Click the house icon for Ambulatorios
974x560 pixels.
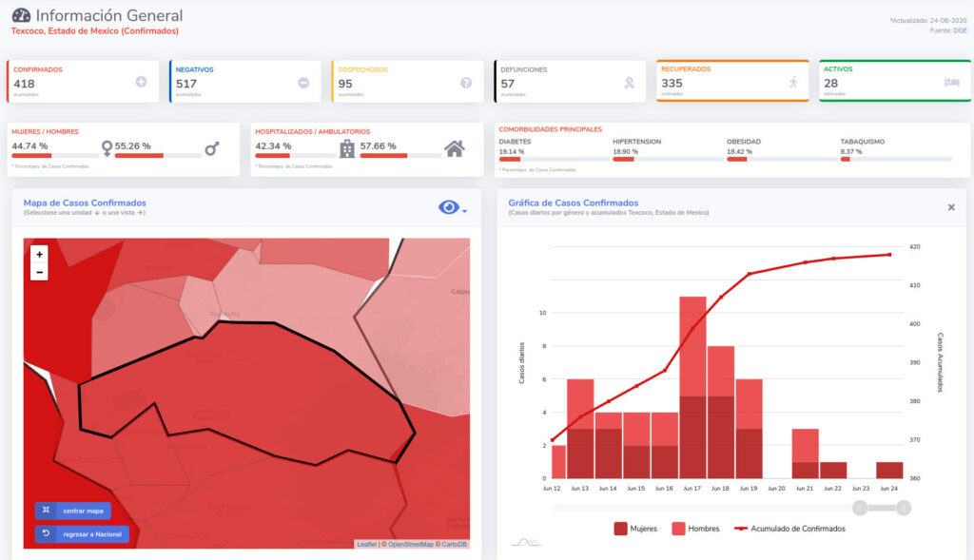point(455,148)
